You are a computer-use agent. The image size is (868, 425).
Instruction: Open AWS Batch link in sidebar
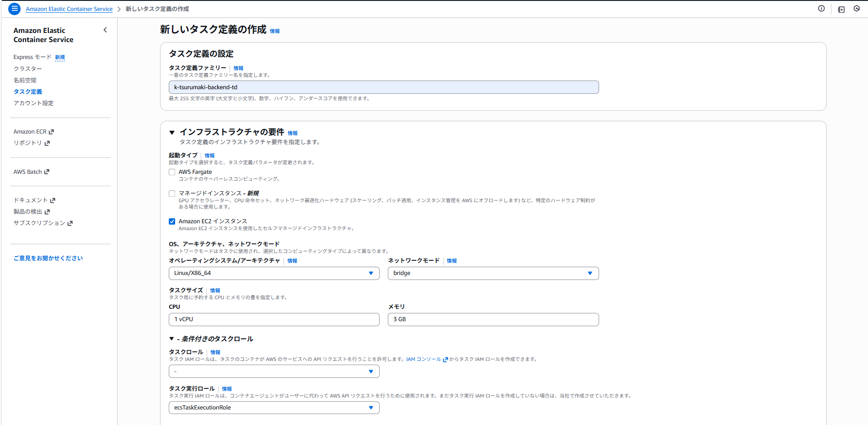point(27,172)
